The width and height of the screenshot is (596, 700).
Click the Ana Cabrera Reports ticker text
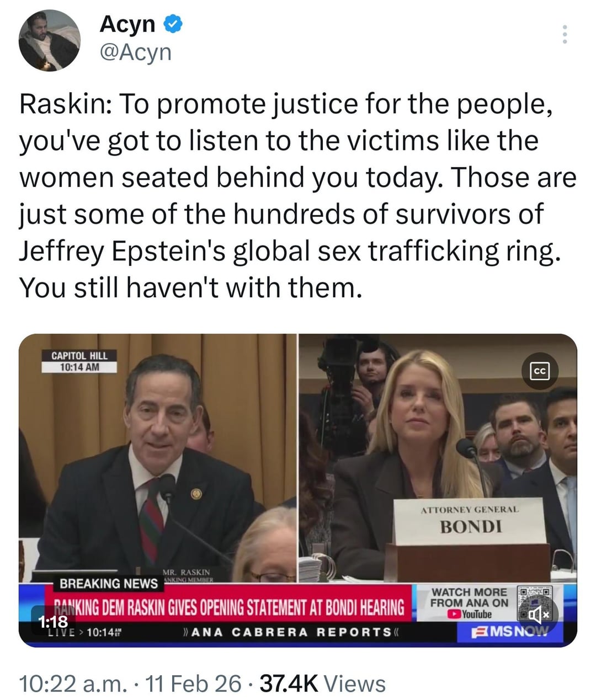click(x=289, y=632)
